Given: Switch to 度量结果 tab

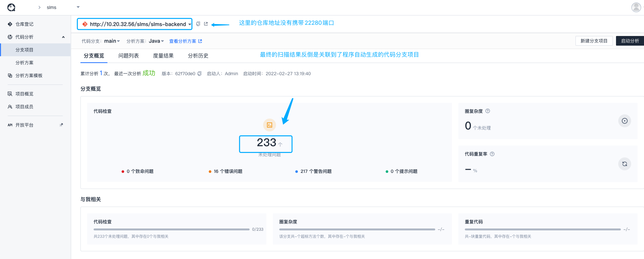Looking at the screenshot, I should [x=163, y=56].
